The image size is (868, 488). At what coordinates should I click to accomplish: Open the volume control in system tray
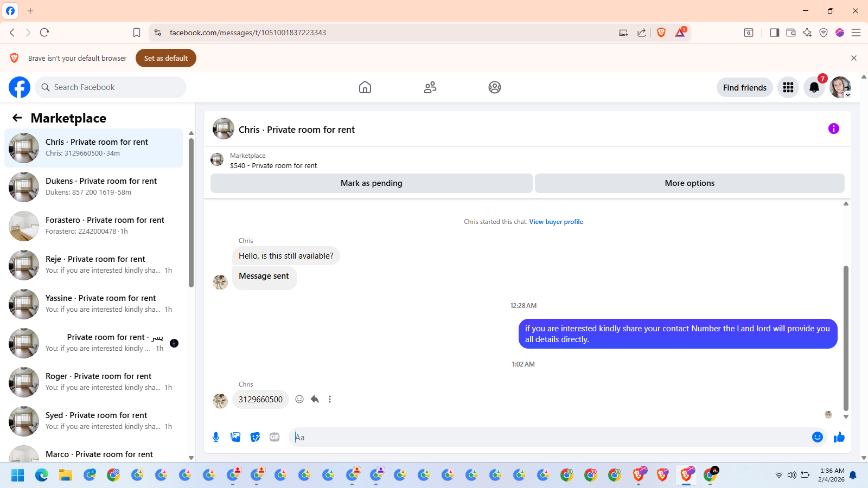pyautogui.click(x=792, y=476)
